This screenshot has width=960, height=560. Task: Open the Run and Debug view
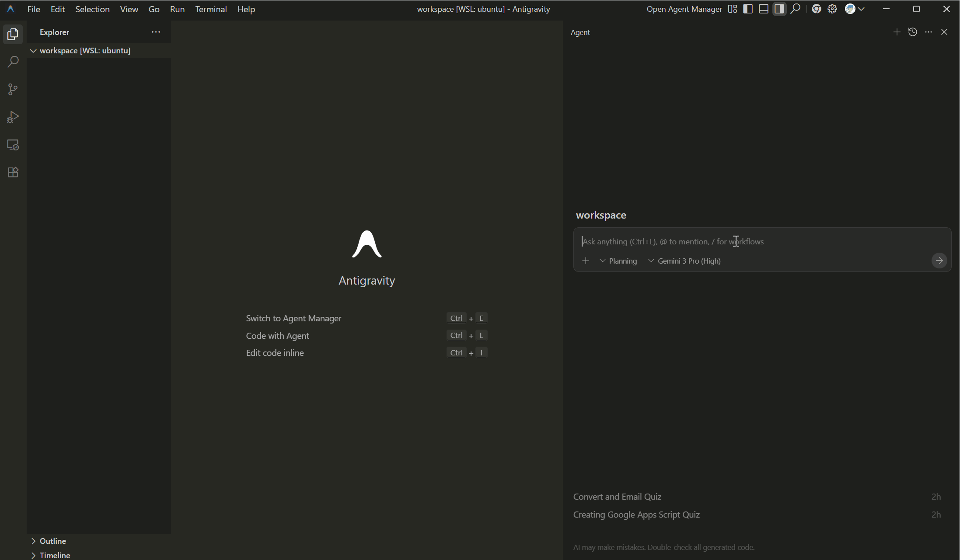(x=13, y=117)
